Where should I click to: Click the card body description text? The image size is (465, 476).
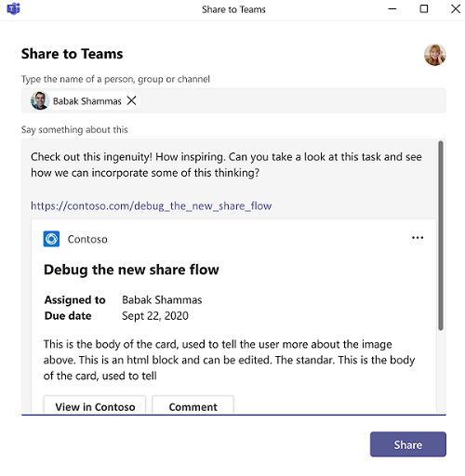pyautogui.click(x=229, y=360)
